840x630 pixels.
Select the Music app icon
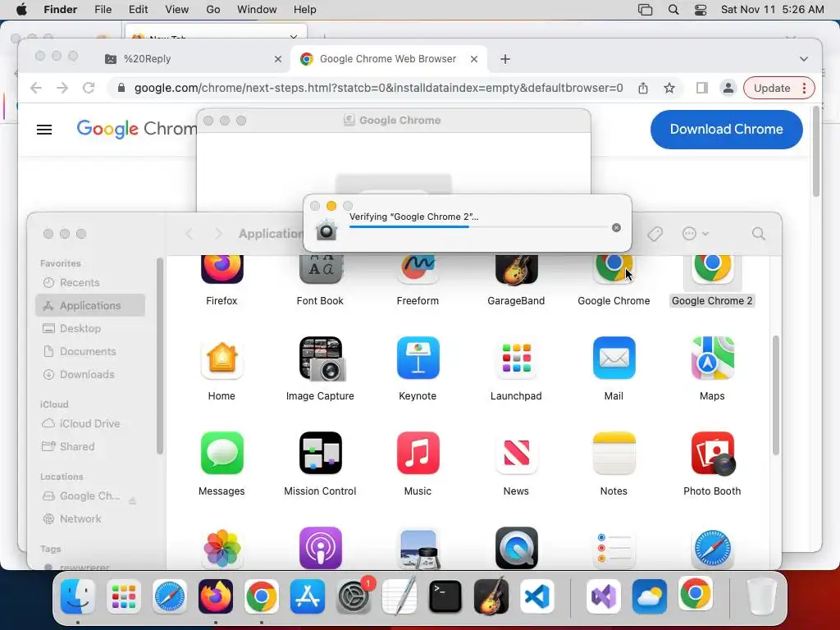tap(418, 453)
